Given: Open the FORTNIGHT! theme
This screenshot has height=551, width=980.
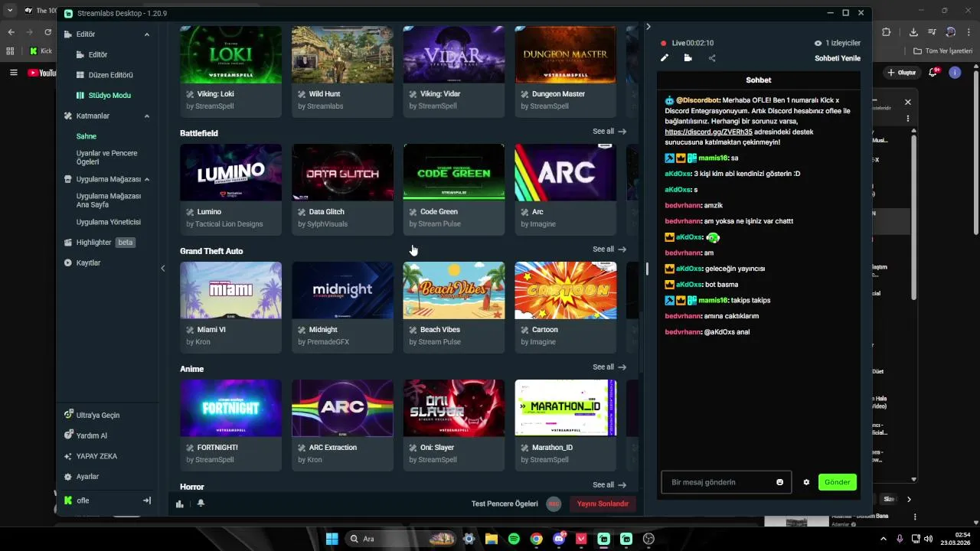Looking at the screenshot, I should (230, 425).
